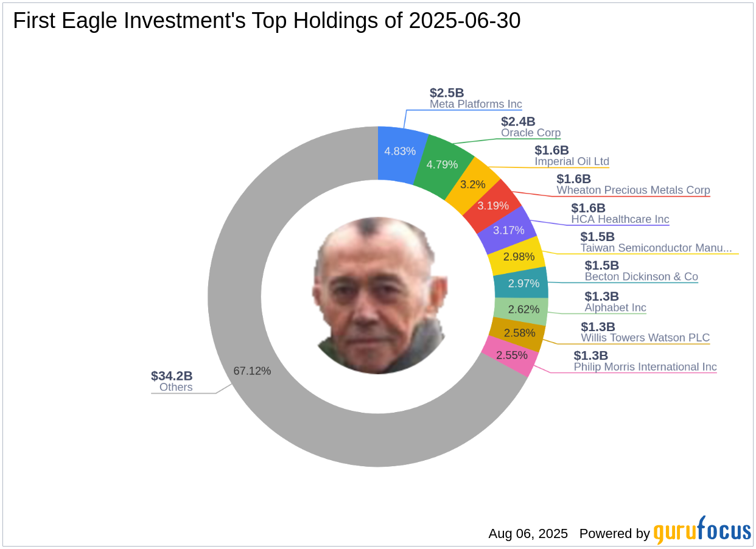Click the '$2.4B' value above Oracle
This screenshot has height=549, width=756.
518,122
